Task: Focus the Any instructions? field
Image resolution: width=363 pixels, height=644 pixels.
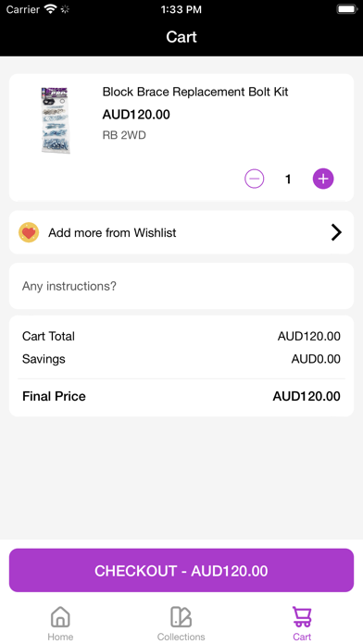Action: [x=181, y=286]
